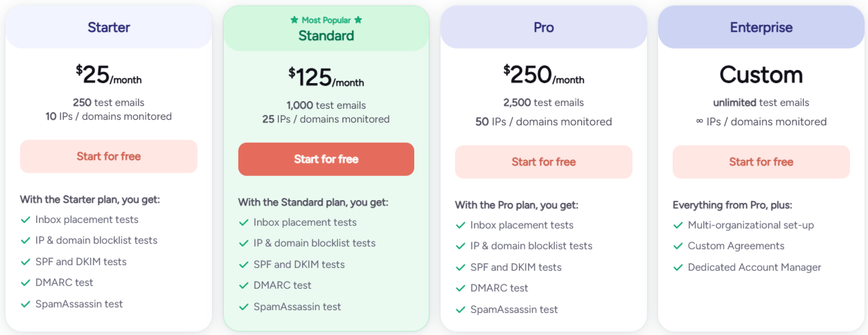Click checkmark beside Starter SPF and DKIM tests
Screen dimensions: 868x335
(x=26, y=262)
